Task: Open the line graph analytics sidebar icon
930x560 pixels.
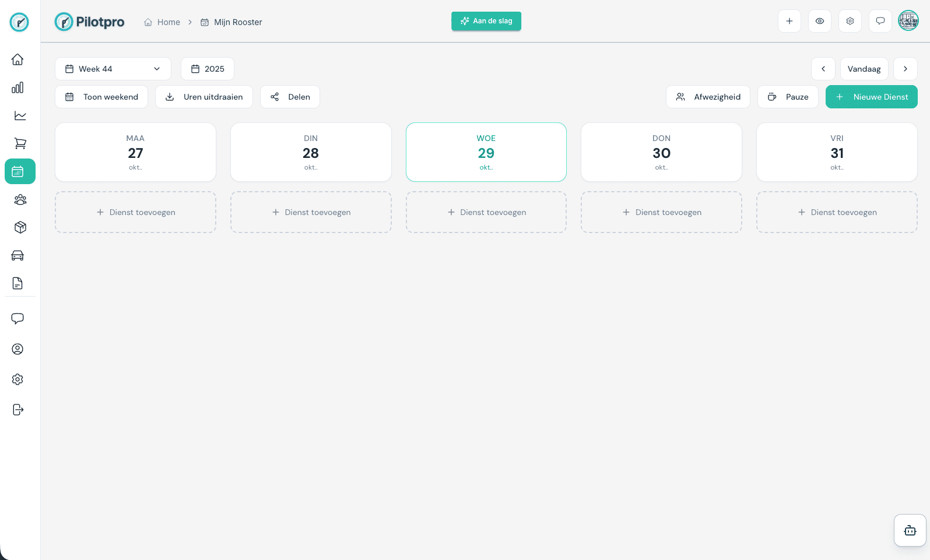Action: pos(20,115)
